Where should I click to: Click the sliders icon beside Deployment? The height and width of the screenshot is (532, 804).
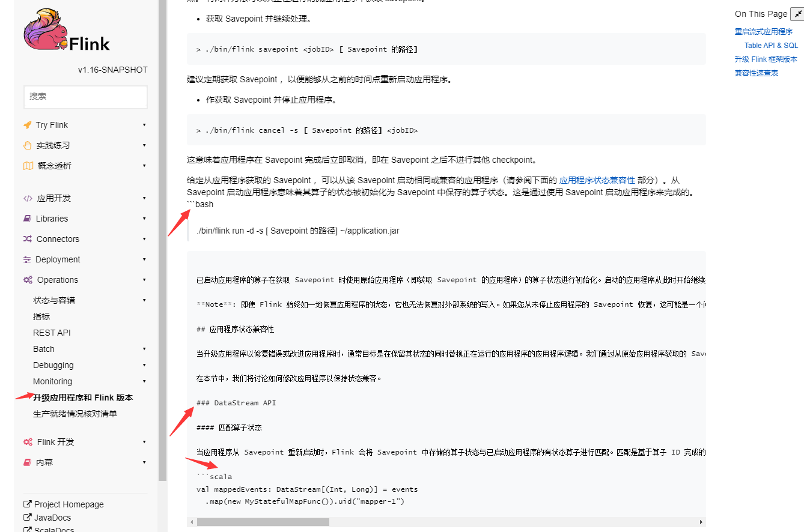(28, 259)
